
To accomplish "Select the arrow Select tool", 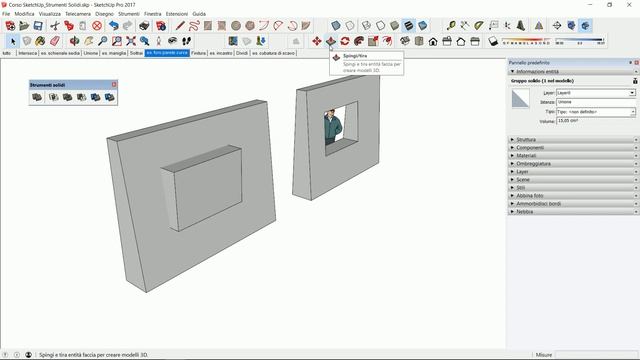I will click(13, 41).
